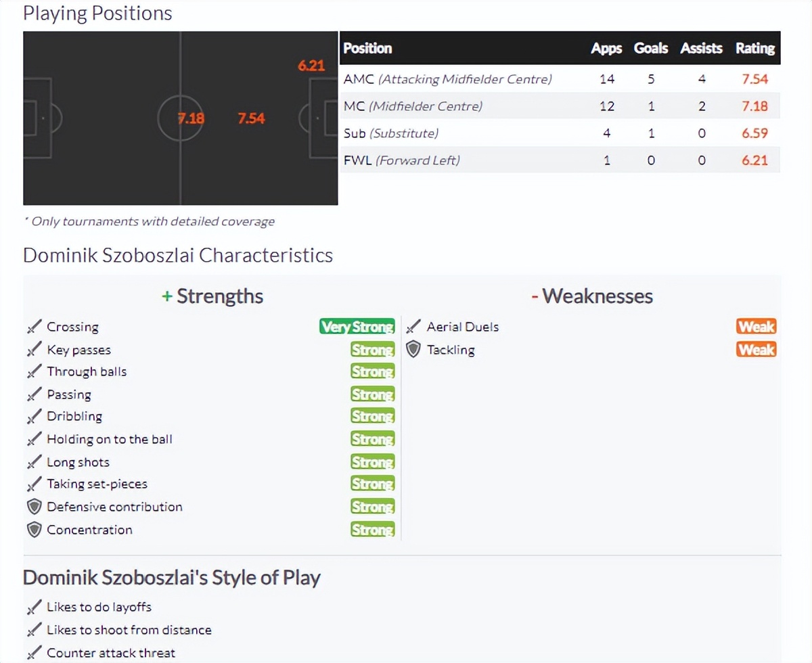The image size is (812, 663).
Task: Click the shield icon beside Defensive contribution
Action: pos(34,507)
